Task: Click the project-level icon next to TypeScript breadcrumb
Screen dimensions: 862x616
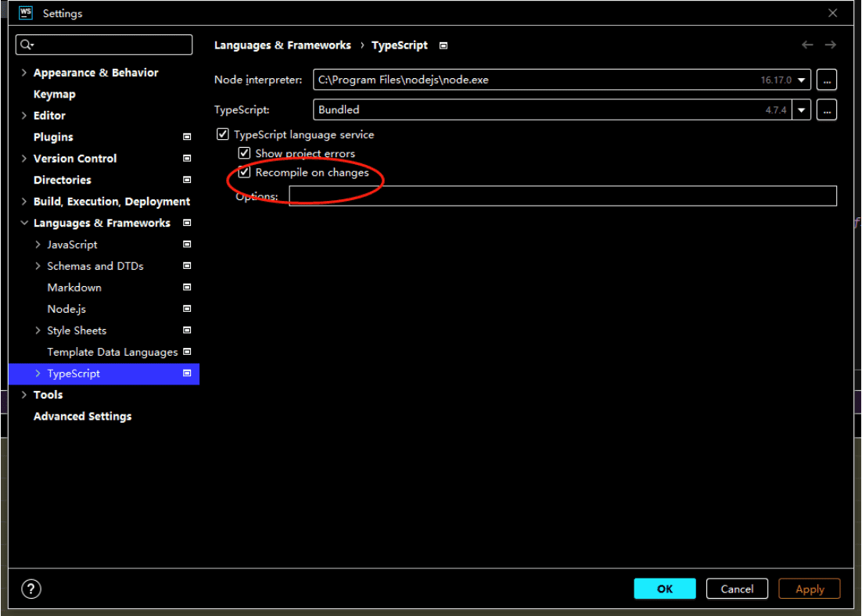Action: click(x=443, y=45)
